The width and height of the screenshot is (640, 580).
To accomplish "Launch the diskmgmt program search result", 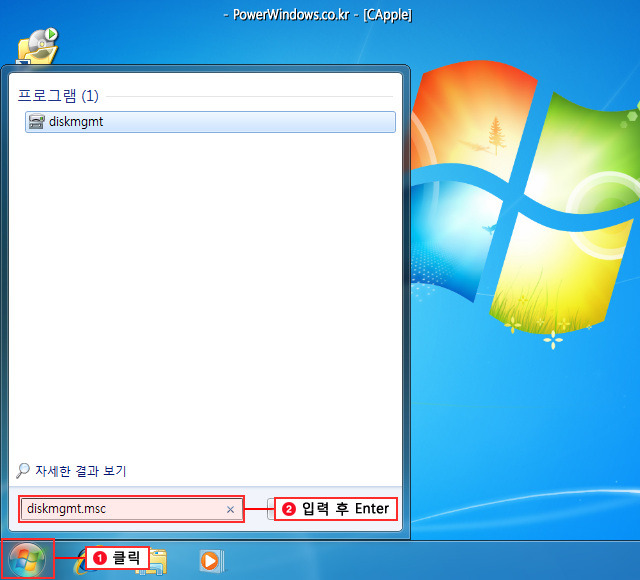I will (210, 122).
